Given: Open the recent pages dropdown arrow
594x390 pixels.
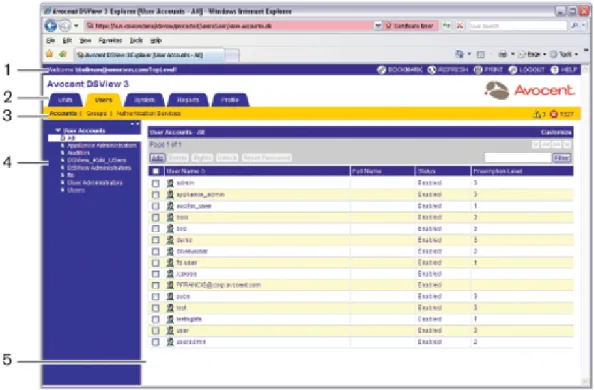Looking at the screenshot, I should click(x=76, y=26).
